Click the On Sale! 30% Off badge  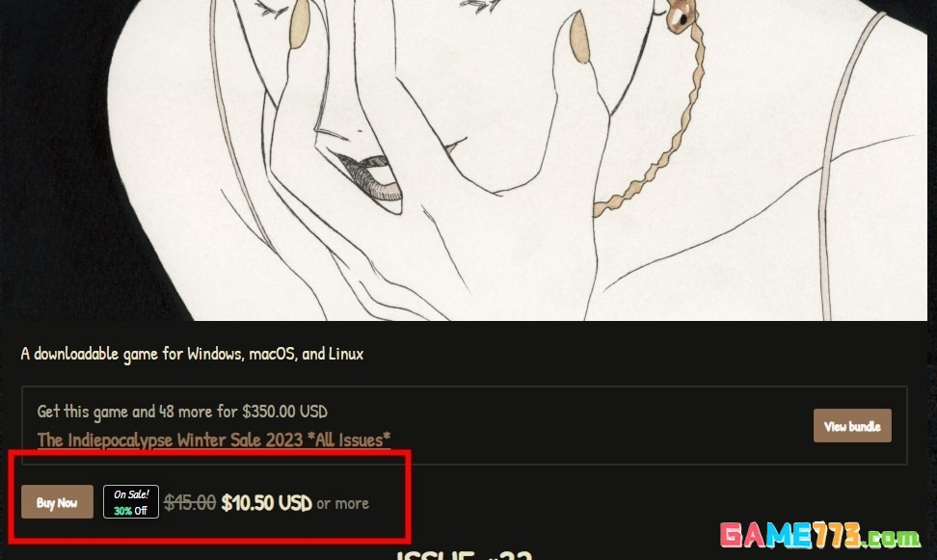[x=131, y=501]
